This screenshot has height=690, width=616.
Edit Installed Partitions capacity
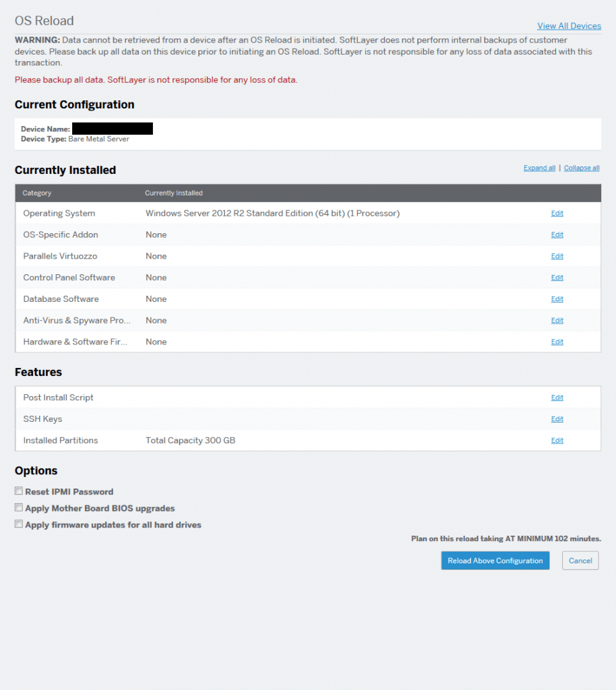coord(557,441)
